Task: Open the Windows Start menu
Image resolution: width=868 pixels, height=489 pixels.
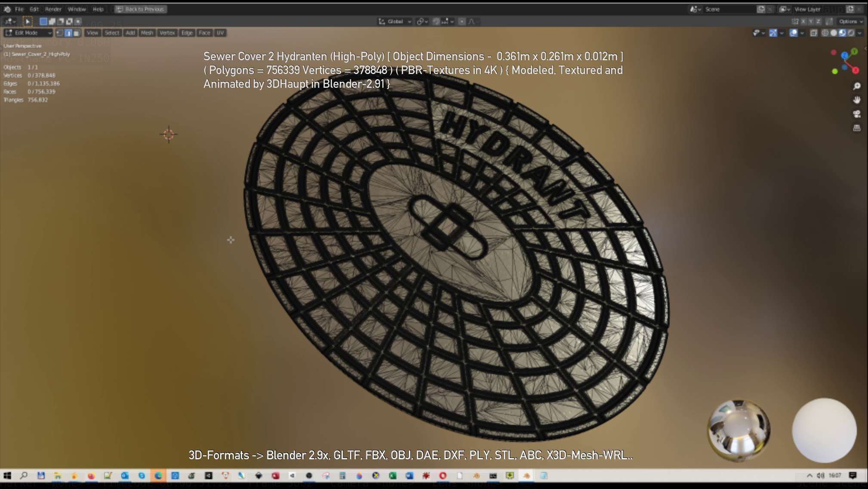Action: pos(7,476)
